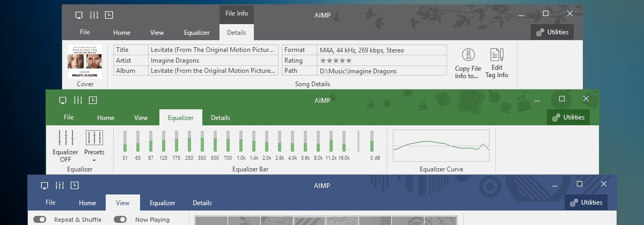Viewport: 644px width, 225px height.
Task: Switch to Details tab in green window
Action: (x=221, y=117)
